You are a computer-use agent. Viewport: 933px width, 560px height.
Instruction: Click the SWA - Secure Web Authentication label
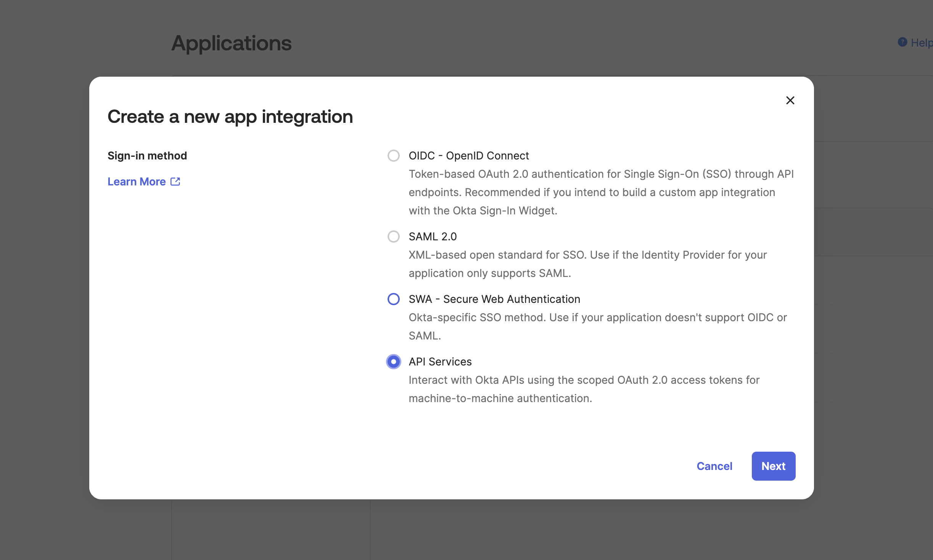tap(494, 299)
